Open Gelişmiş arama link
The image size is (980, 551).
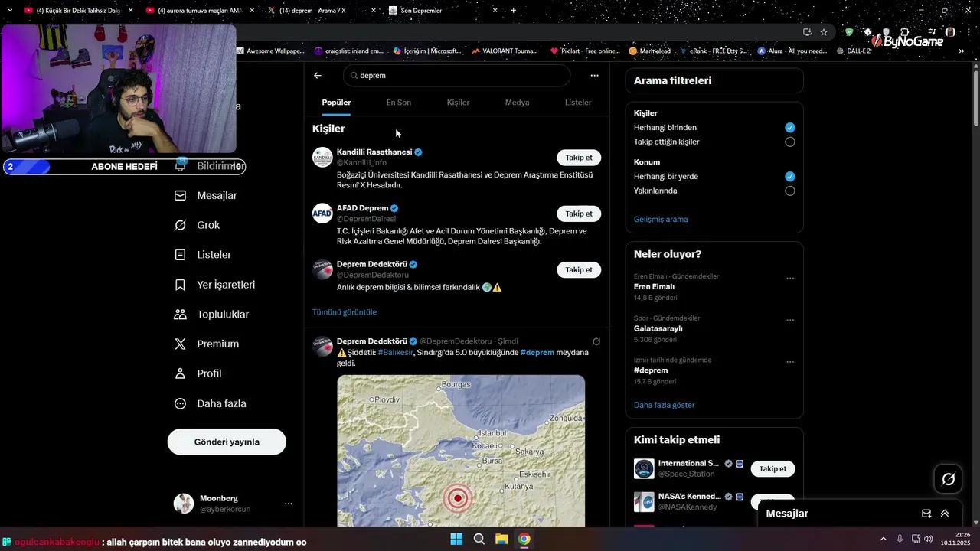click(x=661, y=220)
